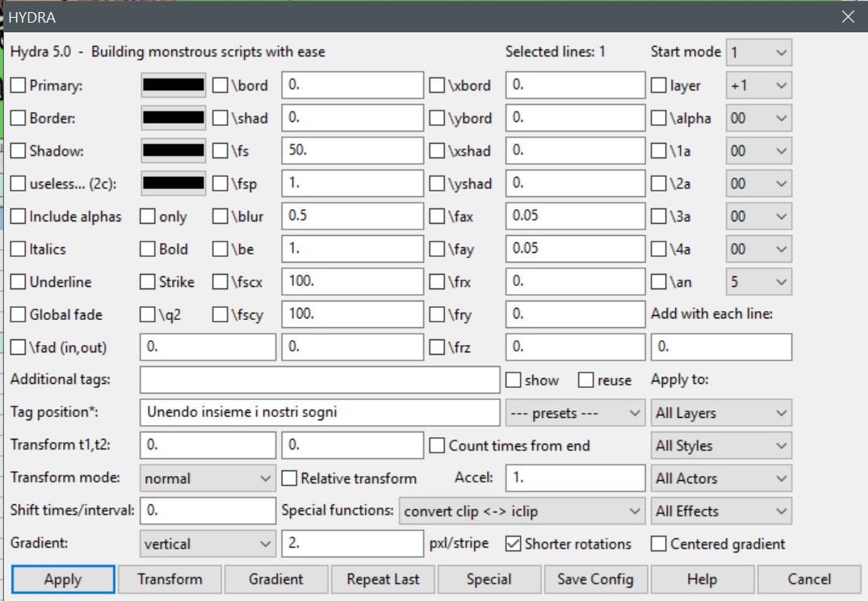Click the pxl/stripe value field
Screen dimensions: 868x602
pyautogui.click(x=353, y=543)
